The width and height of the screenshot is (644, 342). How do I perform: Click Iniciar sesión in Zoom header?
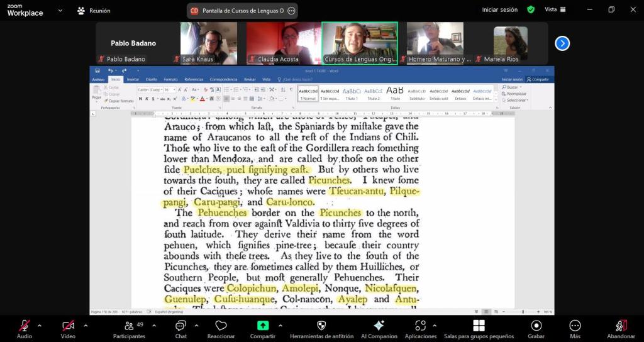[499, 9]
